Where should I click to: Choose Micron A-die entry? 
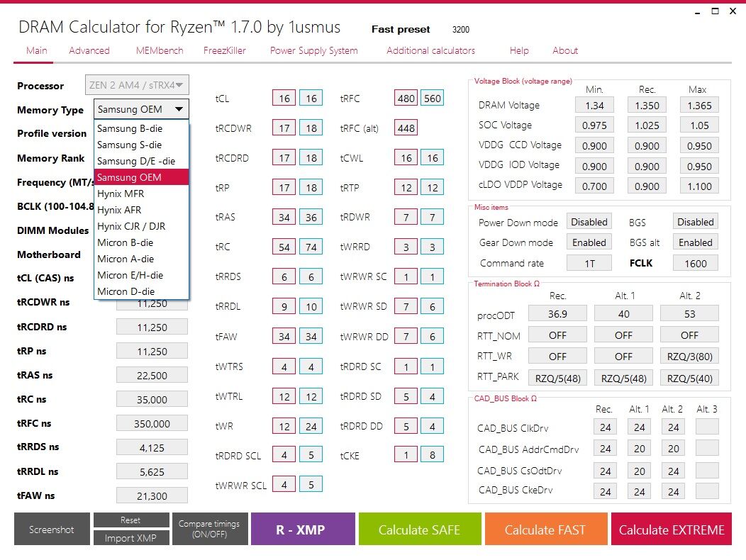141,259
